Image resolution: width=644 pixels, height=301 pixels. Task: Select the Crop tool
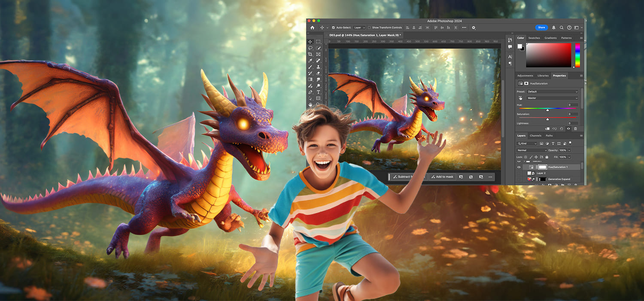click(x=310, y=54)
